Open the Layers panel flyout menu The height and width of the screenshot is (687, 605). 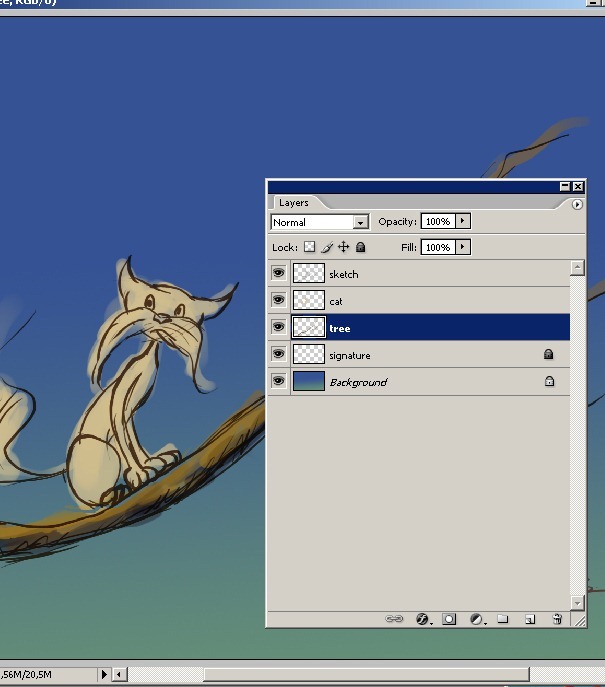577,204
